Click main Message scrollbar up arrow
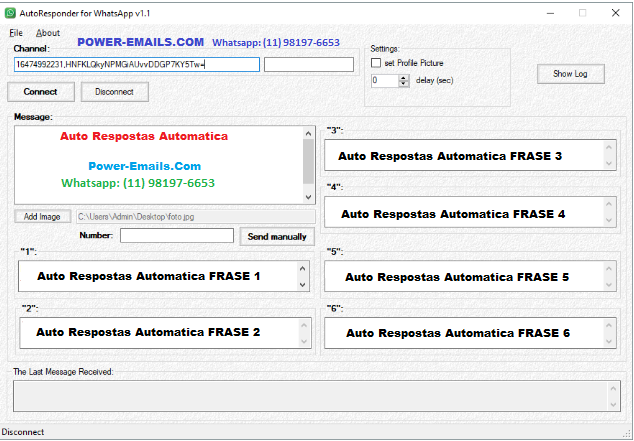 tap(309, 133)
